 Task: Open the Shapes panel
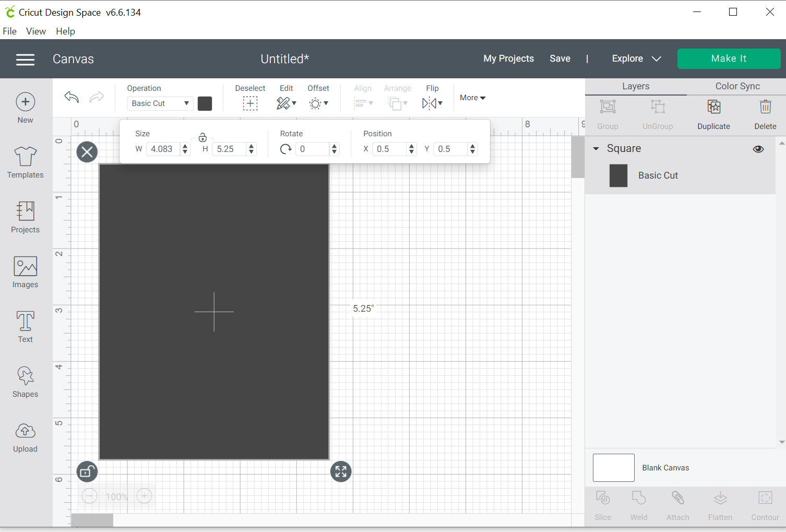pyautogui.click(x=25, y=382)
